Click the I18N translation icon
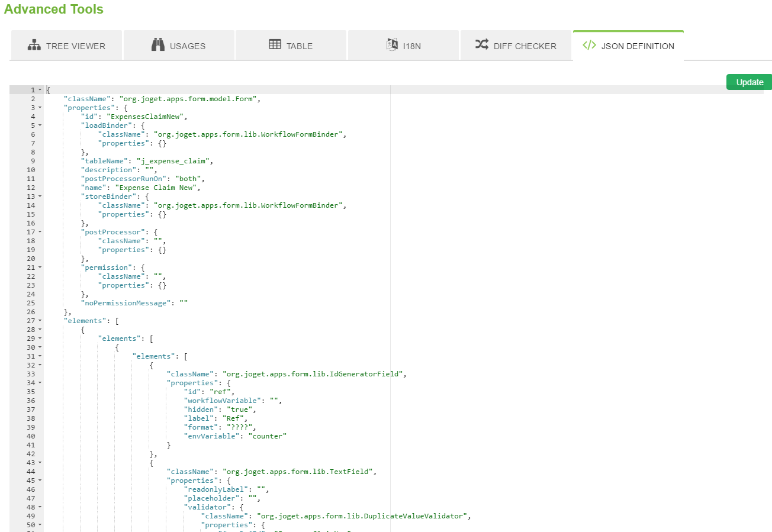Image resolution: width=772 pixels, height=532 pixels. (x=392, y=46)
